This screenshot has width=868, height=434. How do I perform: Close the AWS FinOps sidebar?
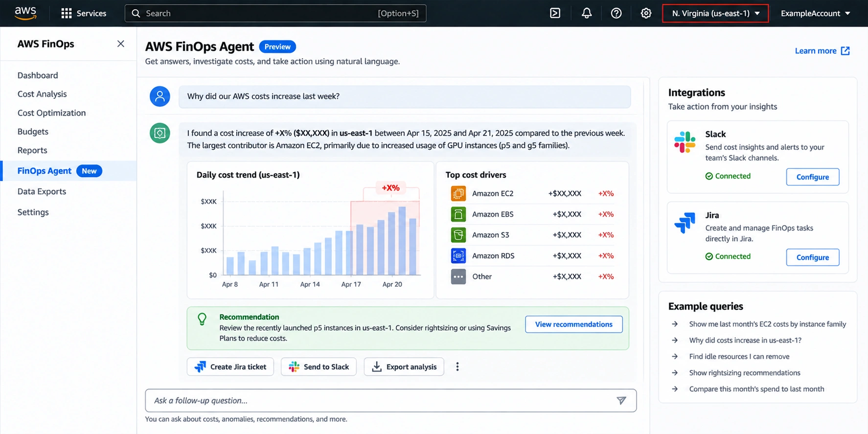[x=120, y=44]
